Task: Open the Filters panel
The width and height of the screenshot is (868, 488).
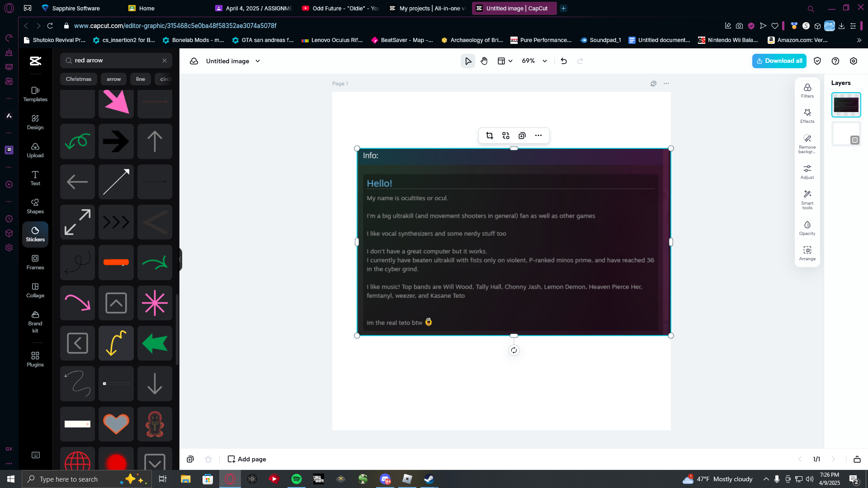Action: point(807,90)
